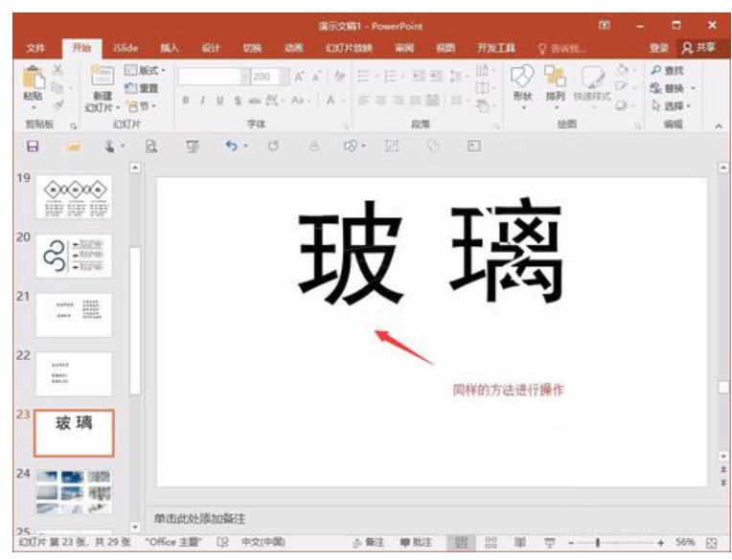Viewport: 732px width, 560px height.
Task: Select slide 20 thumbnail in the slide panel
Action: tap(74, 256)
